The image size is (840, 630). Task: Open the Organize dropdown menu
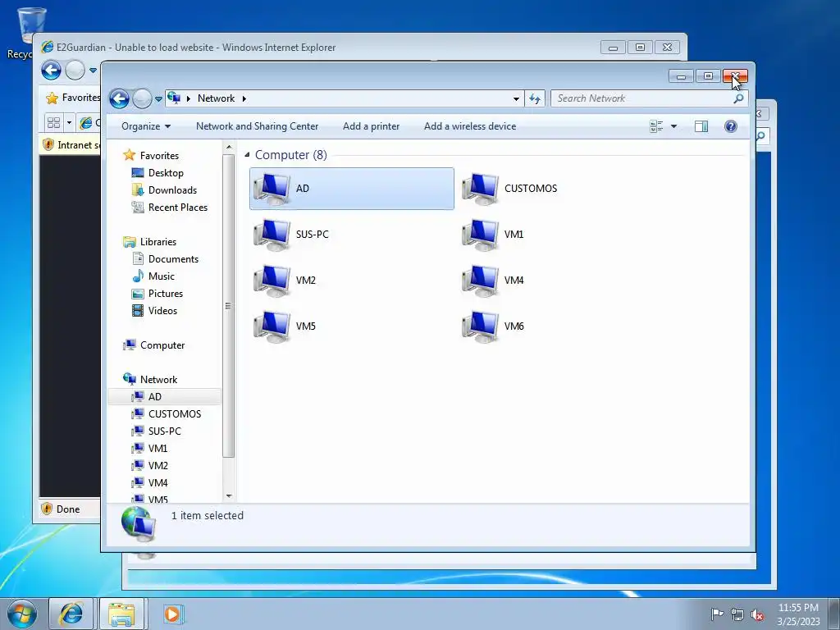146,126
